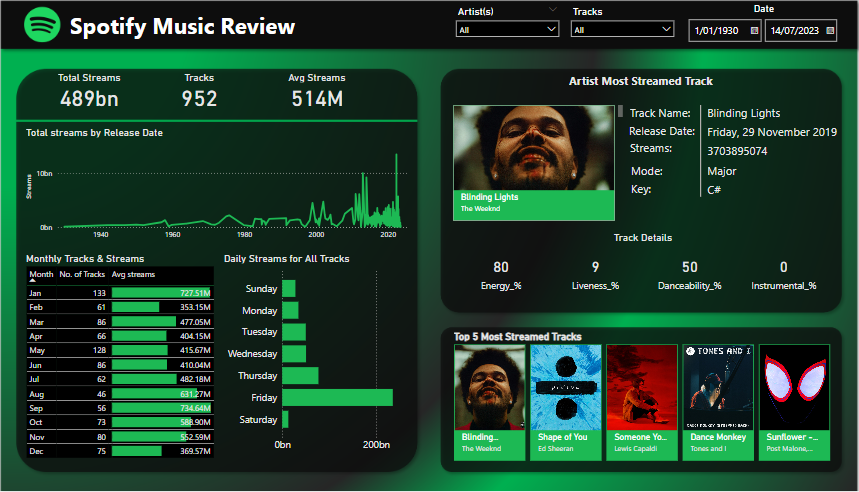Select the Feb row in monthly table

120,307
